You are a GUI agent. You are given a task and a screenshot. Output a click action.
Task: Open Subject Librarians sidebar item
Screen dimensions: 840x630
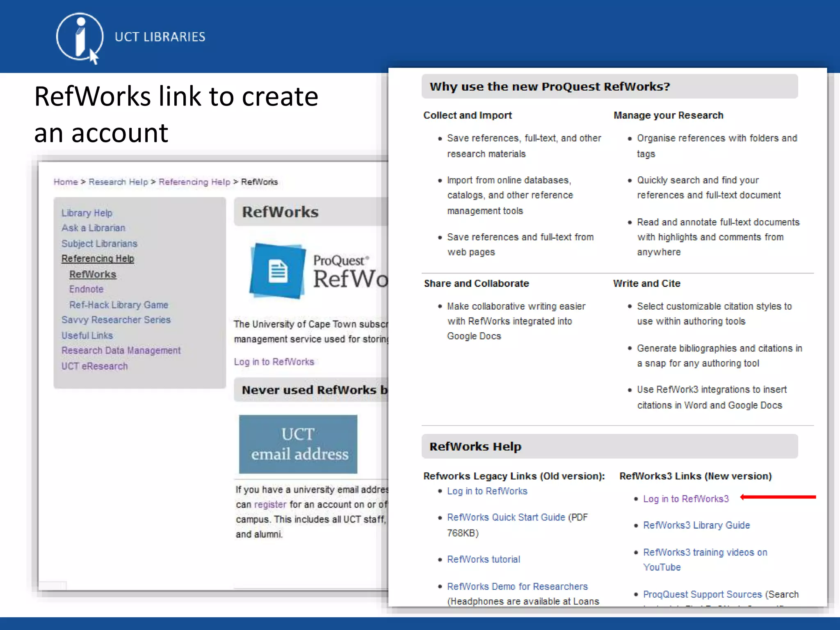(99, 244)
